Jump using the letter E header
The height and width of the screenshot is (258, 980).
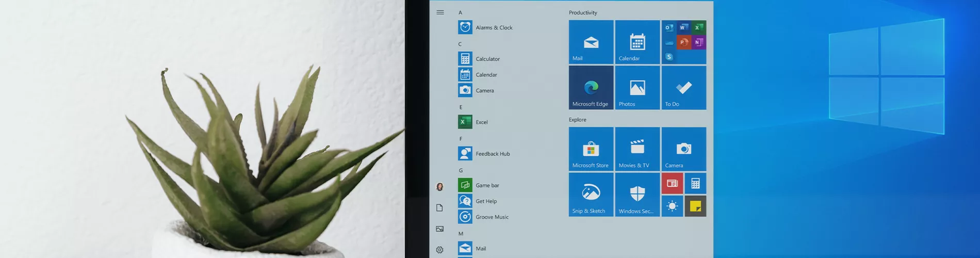pos(461,107)
